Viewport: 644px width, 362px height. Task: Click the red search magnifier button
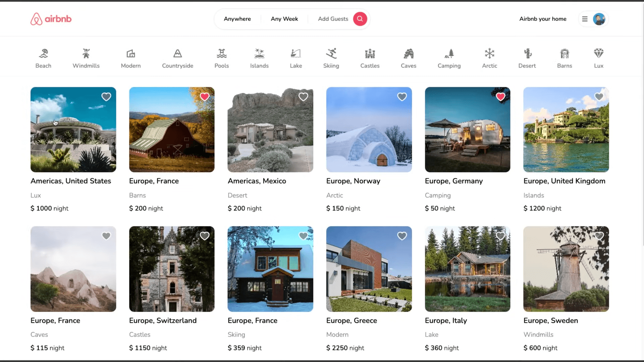(360, 19)
